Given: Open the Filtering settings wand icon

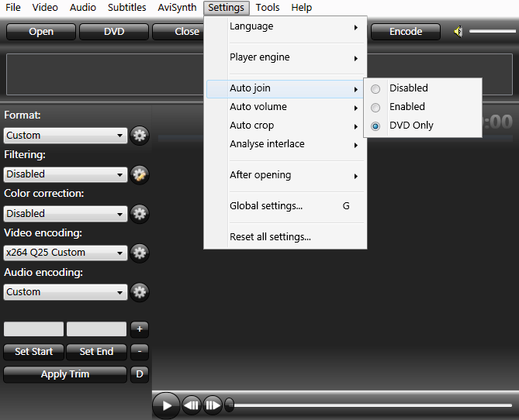Looking at the screenshot, I should click(140, 174).
